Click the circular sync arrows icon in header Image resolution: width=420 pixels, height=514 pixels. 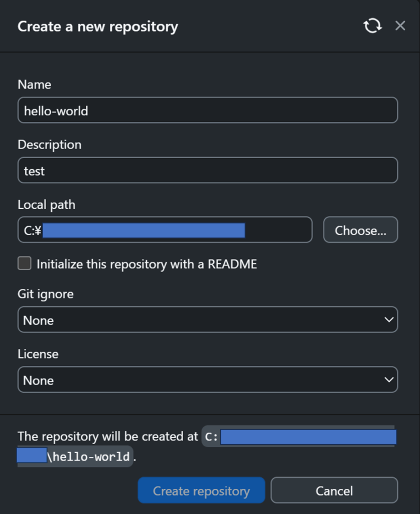click(372, 26)
